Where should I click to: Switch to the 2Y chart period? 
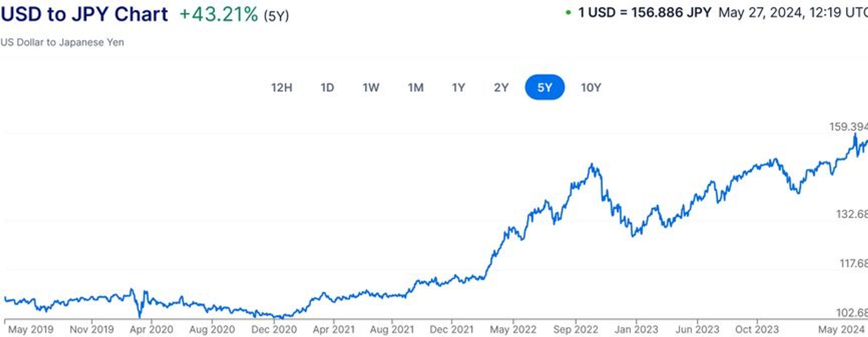500,87
